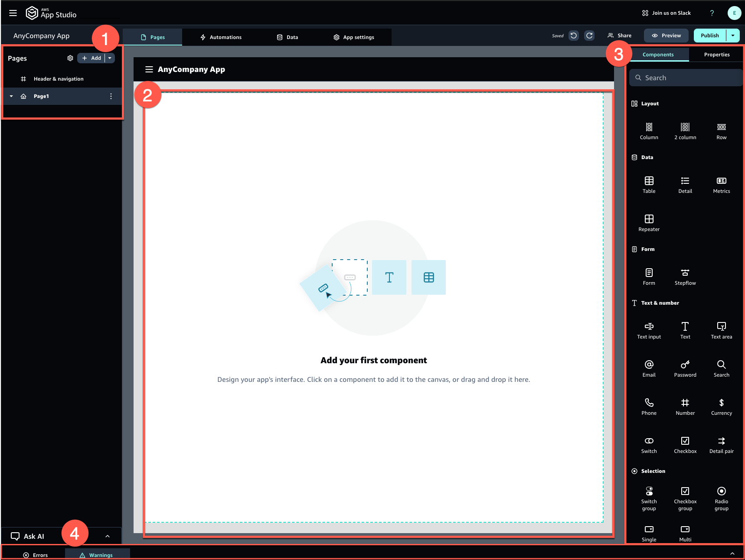This screenshot has height=560, width=745.
Task: Open the Add page dropdown arrow
Action: (x=110, y=58)
